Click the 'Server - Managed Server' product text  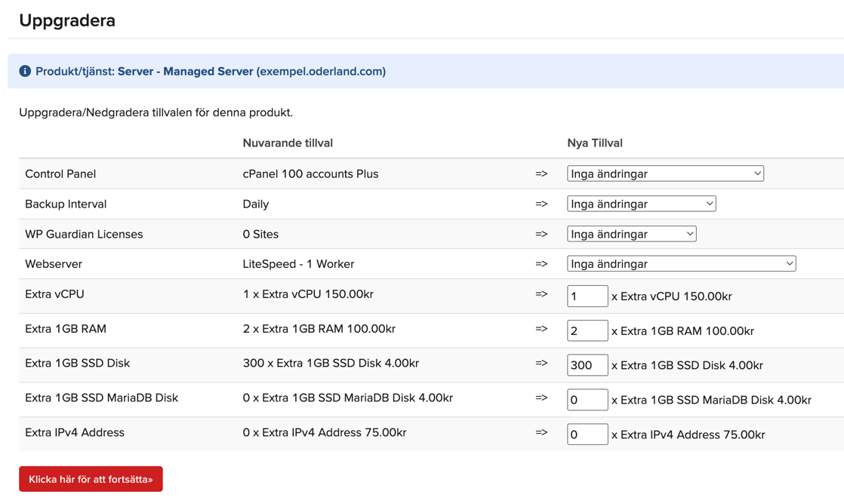click(x=186, y=72)
